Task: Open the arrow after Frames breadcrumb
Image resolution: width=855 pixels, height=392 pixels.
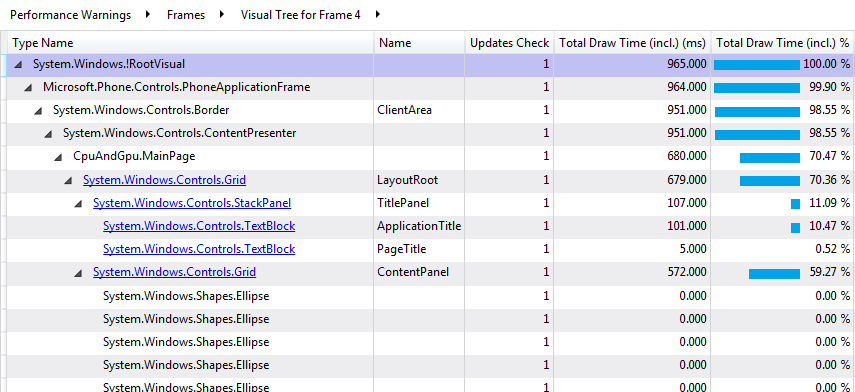Action: tap(221, 15)
